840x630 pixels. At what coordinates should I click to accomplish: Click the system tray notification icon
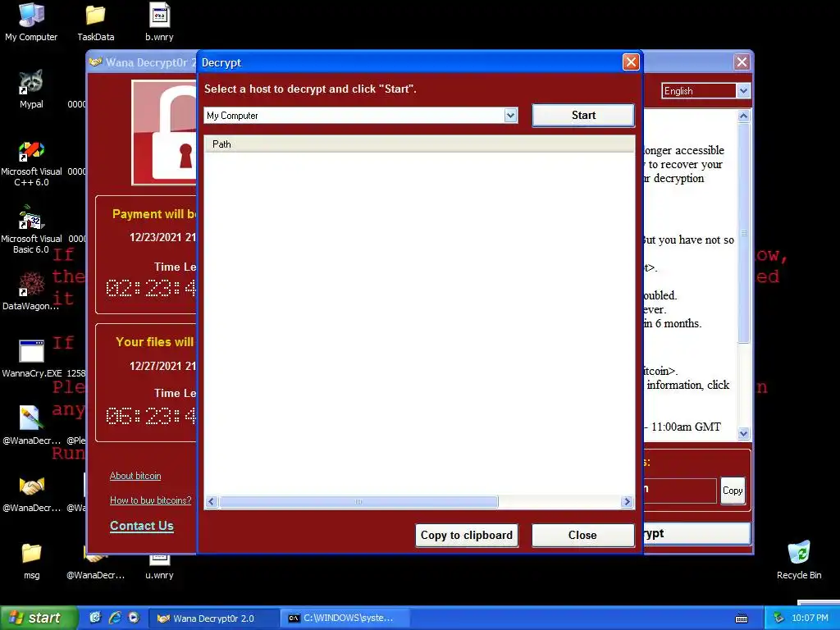778,619
